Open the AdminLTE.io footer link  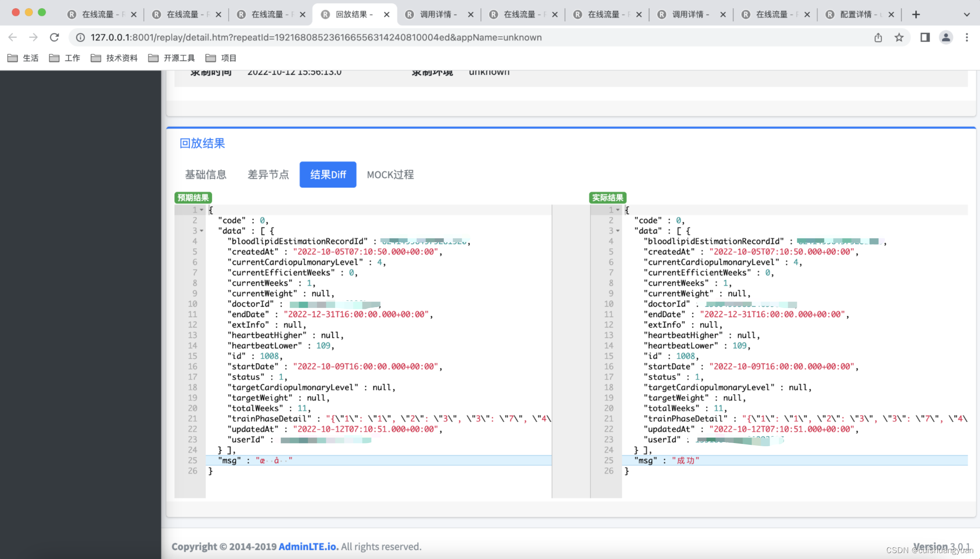(307, 546)
